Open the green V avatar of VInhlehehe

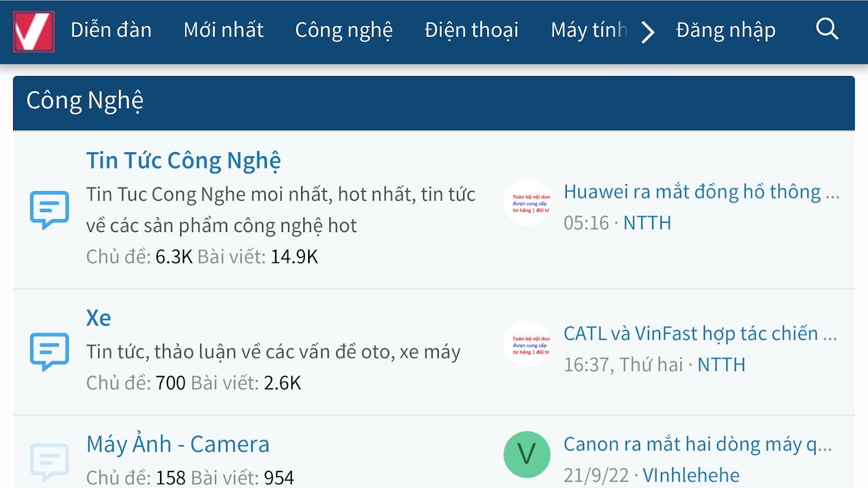527,454
